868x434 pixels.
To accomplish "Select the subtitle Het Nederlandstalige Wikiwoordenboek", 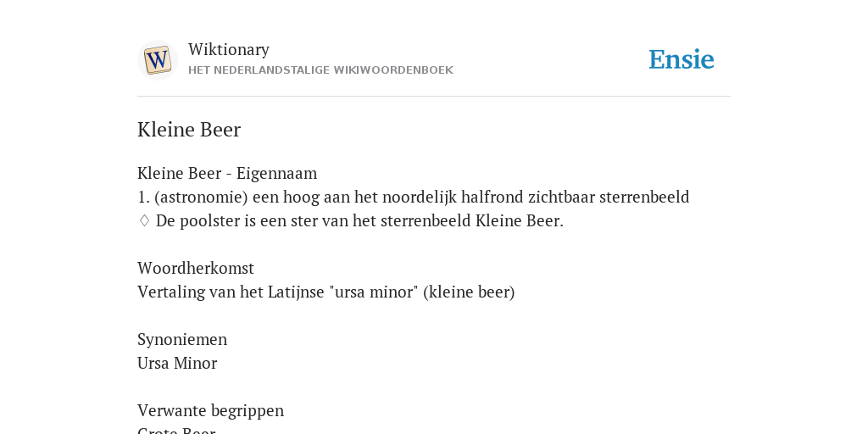I will click(x=320, y=70).
